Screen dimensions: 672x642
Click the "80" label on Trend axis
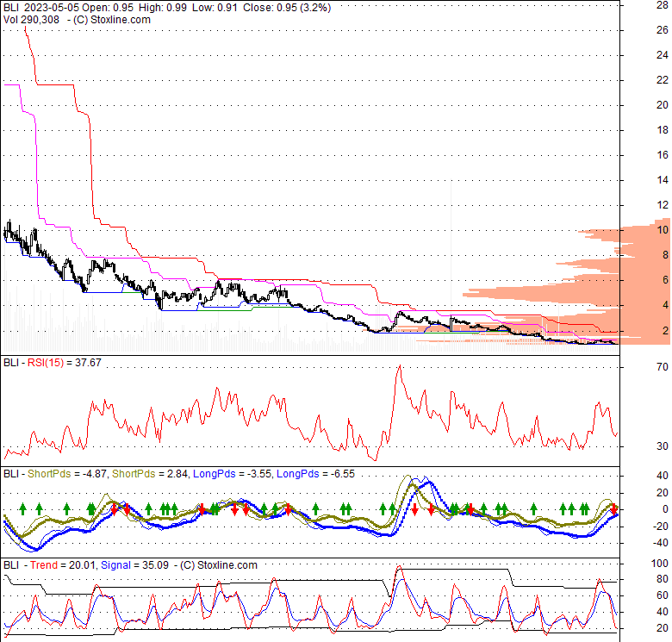[663, 579]
